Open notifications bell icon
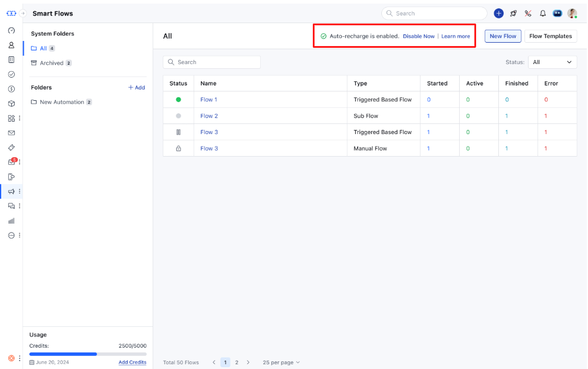Screen dimensions: 588x369 pos(543,14)
